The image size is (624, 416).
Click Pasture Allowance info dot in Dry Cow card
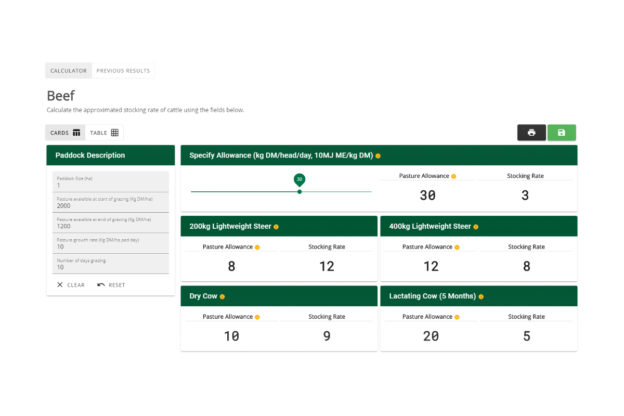[x=257, y=316]
